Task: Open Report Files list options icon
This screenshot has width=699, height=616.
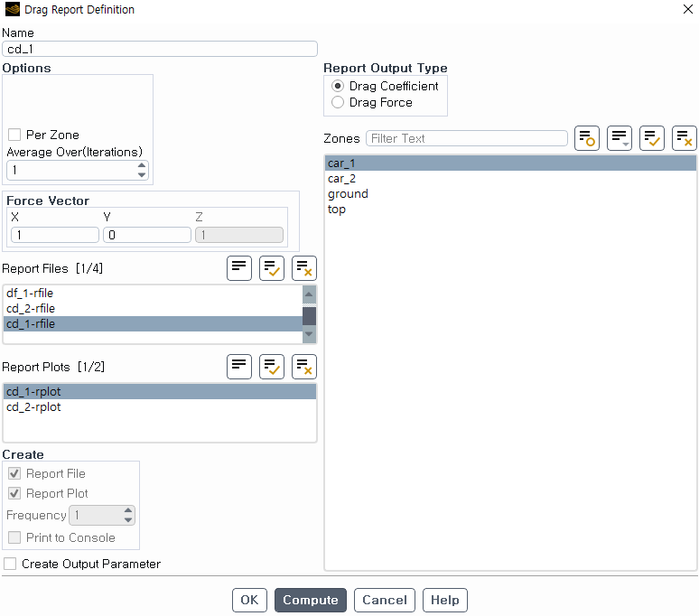Action: pos(239,268)
